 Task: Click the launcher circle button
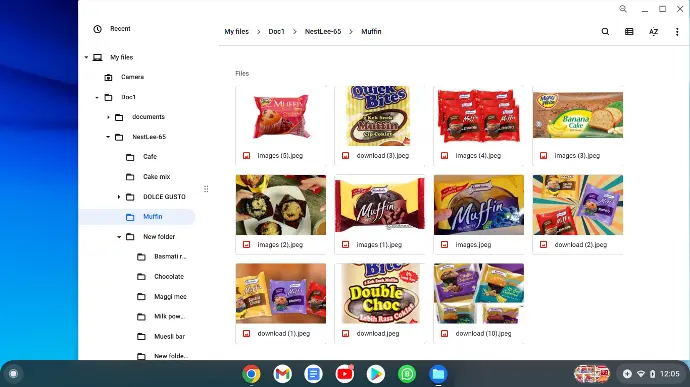(x=13, y=374)
